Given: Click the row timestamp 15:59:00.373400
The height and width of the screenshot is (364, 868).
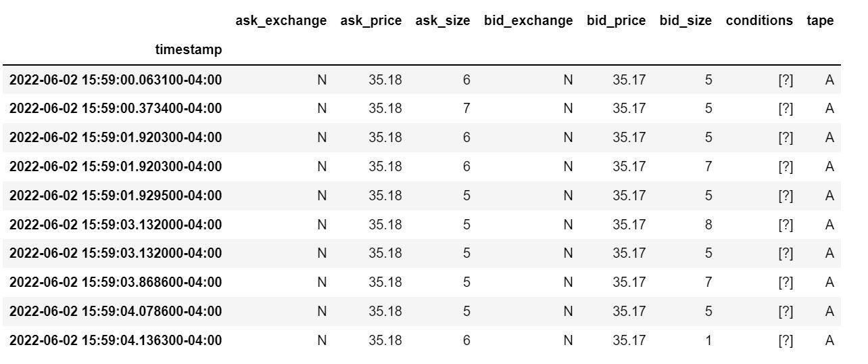Looking at the screenshot, I should (x=116, y=108).
